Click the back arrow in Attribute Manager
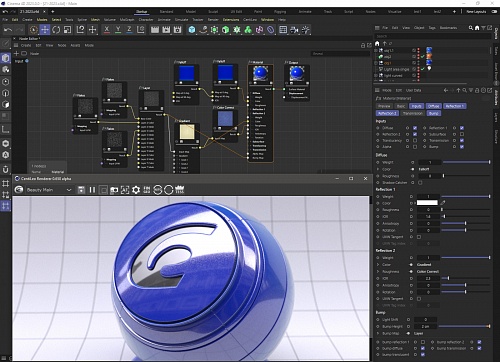 [446, 90]
